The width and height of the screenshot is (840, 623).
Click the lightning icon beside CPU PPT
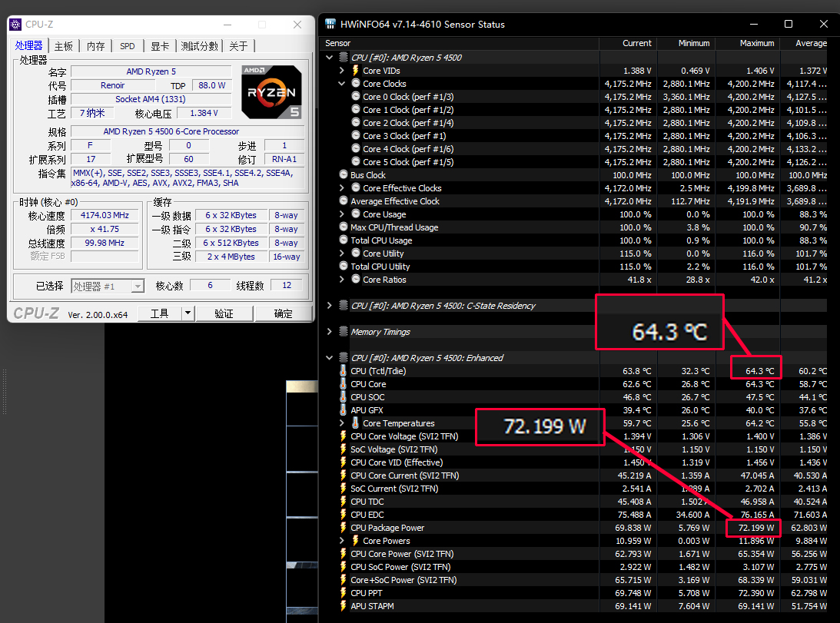pyautogui.click(x=344, y=593)
